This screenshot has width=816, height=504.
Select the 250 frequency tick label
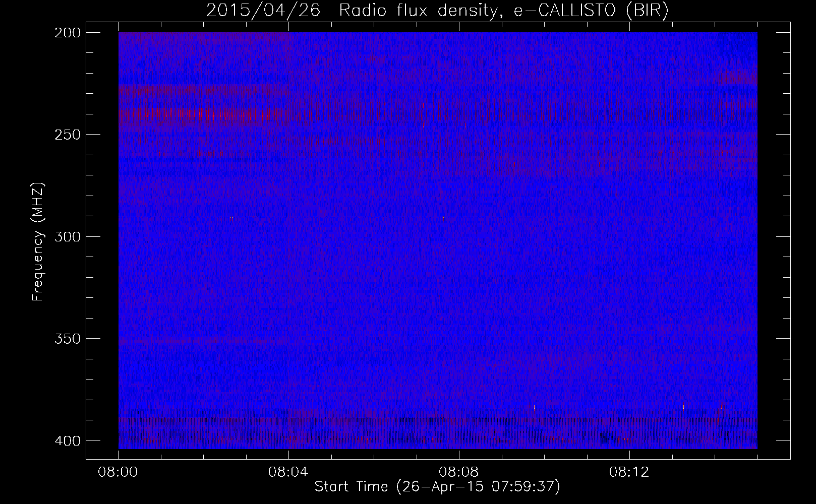pos(67,134)
